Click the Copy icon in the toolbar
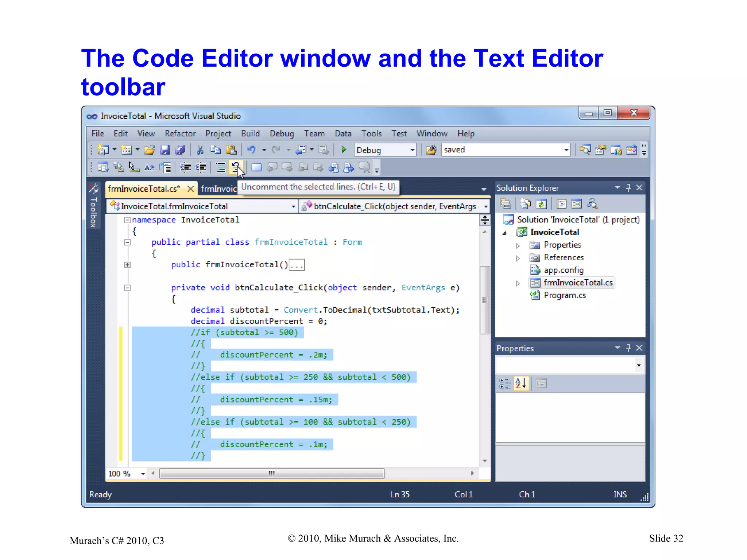This screenshot has width=747, height=560. click(x=216, y=150)
